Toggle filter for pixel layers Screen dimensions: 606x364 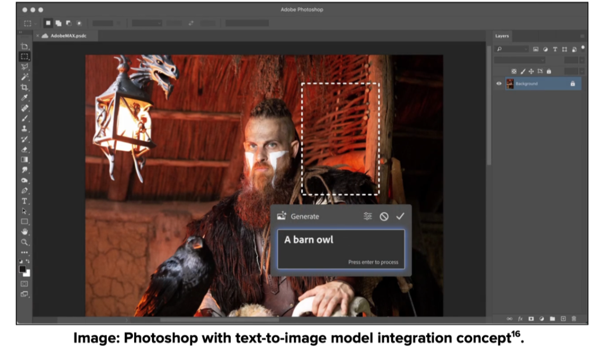(x=536, y=49)
